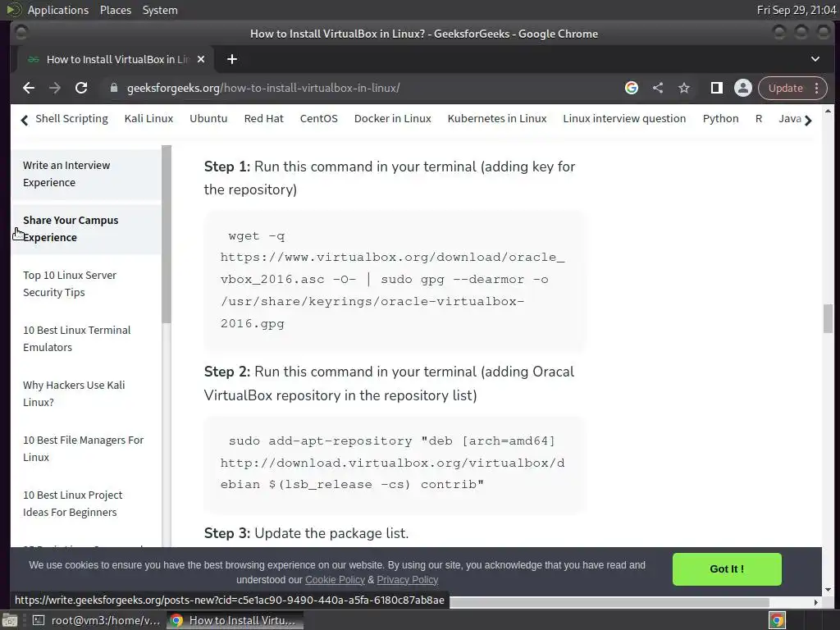Move the topic bar to earlier categories
This screenshot has height=630, width=840.
pos(24,120)
